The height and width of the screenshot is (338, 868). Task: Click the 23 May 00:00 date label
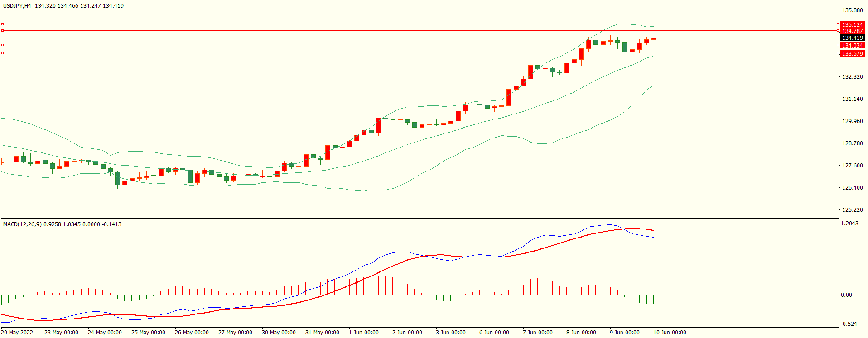[x=61, y=333]
